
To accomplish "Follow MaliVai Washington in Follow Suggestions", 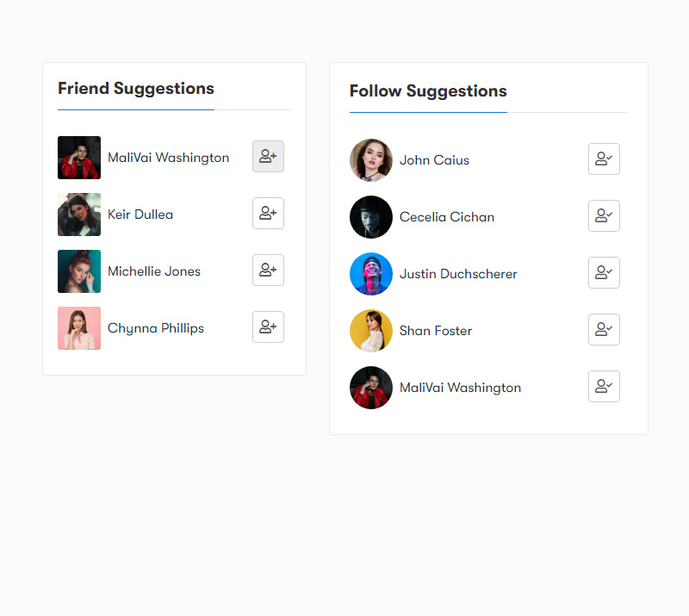I will coord(605,387).
